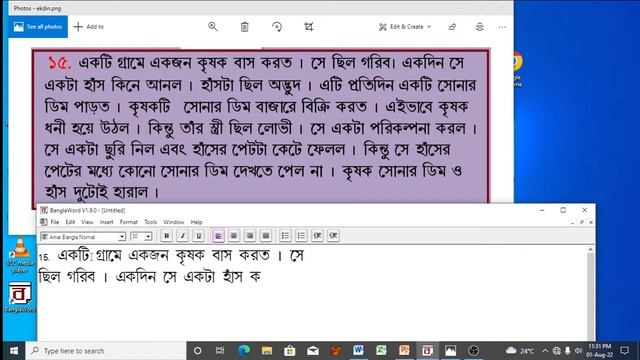Open the Help menu in BanglaWord

point(196,222)
